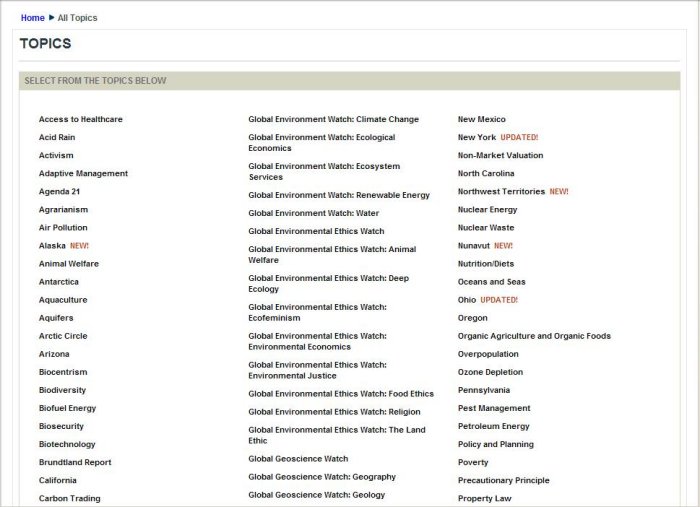Select the Animal Welfare topic
This screenshot has height=507, width=700.
pyautogui.click(x=69, y=264)
